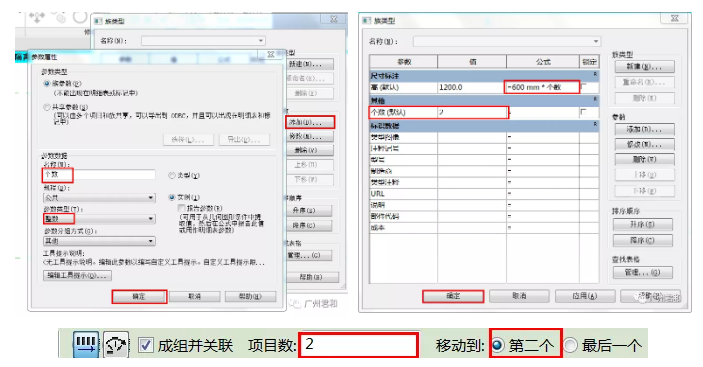
Task: Confirm 参数属性 dialog with 确定
Action: point(139,297)
